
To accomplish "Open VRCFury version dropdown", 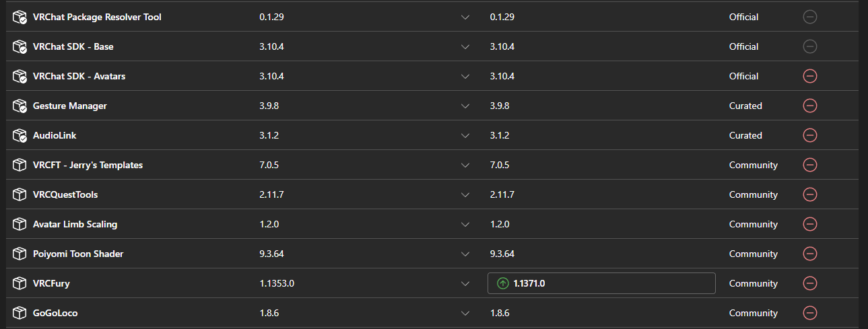I will click(465, 284).
